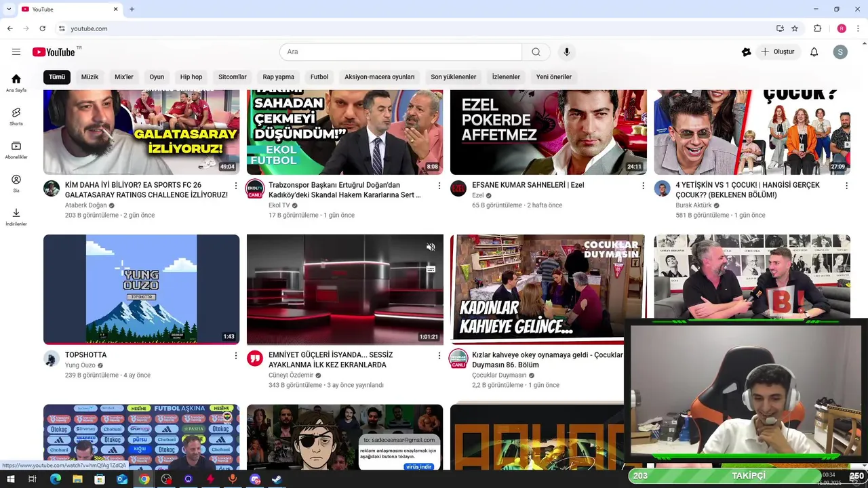The height and width of the screenshot is (488, 868).
Task: Open the Windows Start menu
Action: pyautogui.click(x=10, y=479)
